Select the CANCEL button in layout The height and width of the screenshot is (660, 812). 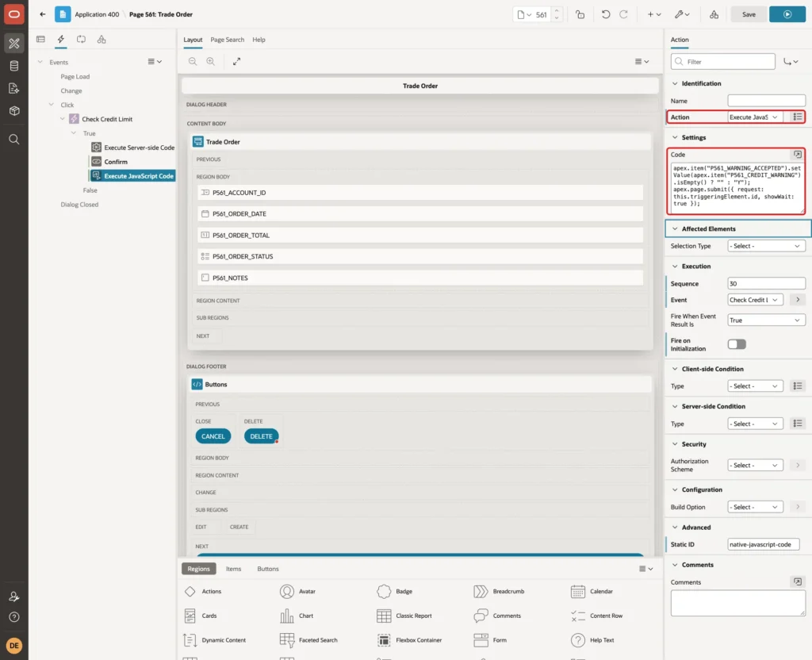pos(213,436)
